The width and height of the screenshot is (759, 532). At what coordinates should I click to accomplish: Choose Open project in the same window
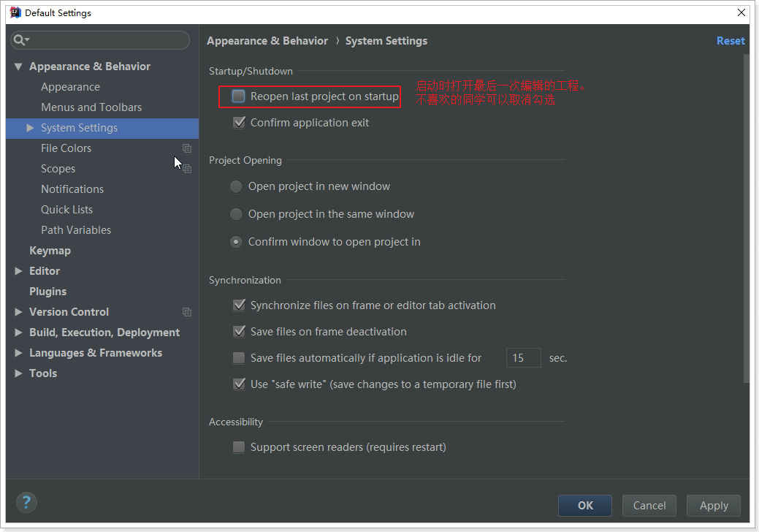pos(236,215)
